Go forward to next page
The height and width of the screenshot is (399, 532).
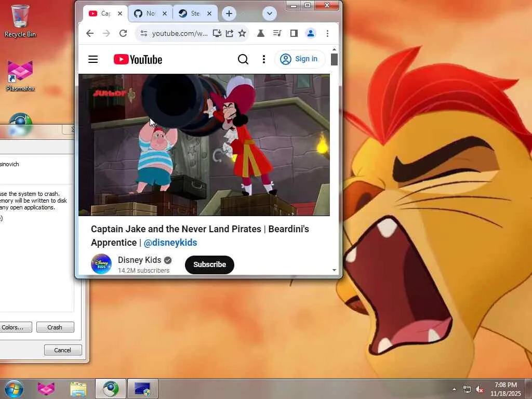[x=106, y=33]
